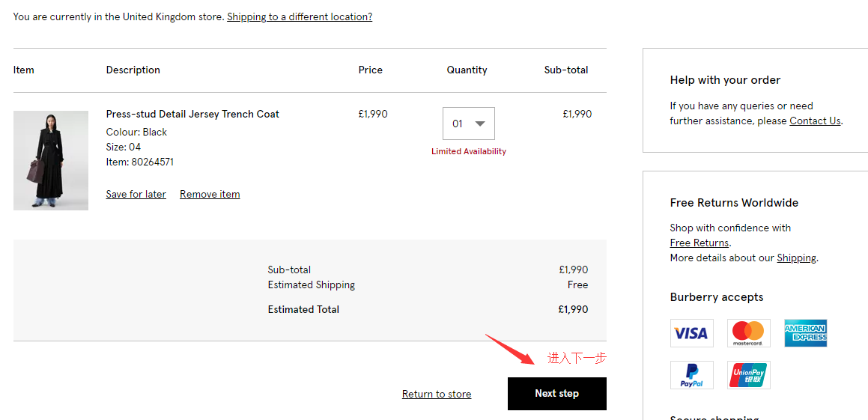Click the trench coat product thumbnail
Screen dimensions: 868x420
(51, 160)
